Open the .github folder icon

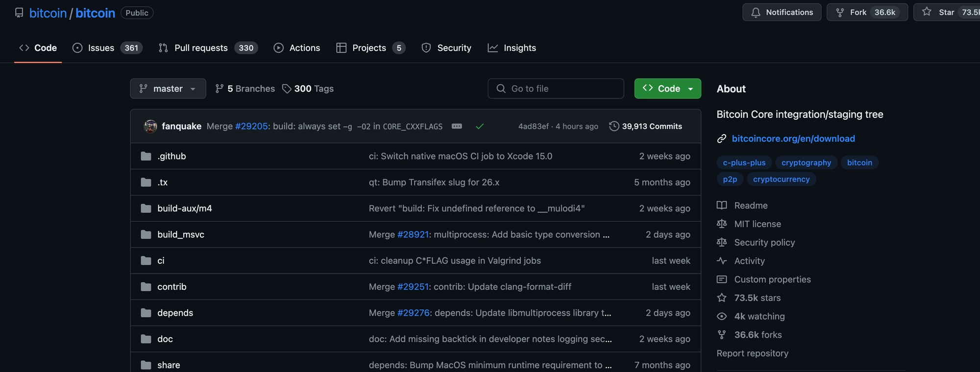[x=146, y=156]
